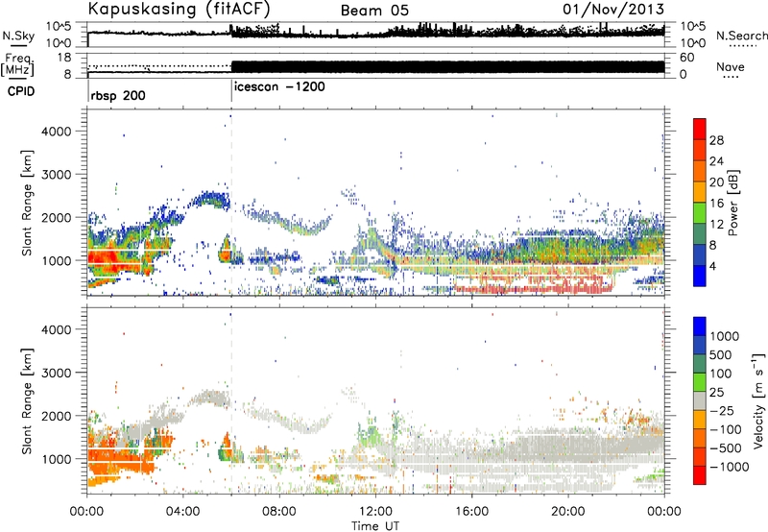The height and width of the screenshot is (532, 768).
Task: Click the 'Slant Range [km]' label of power panel
Action: click(x=27, y=203)
